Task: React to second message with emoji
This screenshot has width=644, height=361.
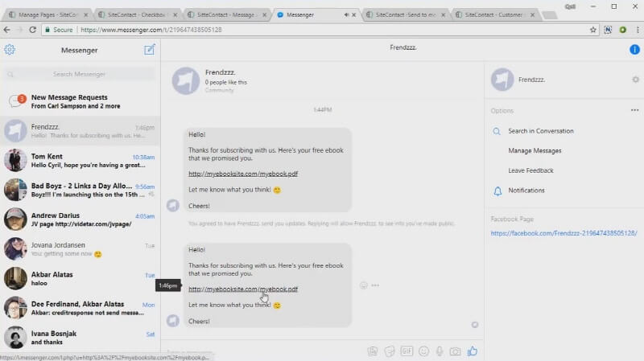Action: pos(364,285)
